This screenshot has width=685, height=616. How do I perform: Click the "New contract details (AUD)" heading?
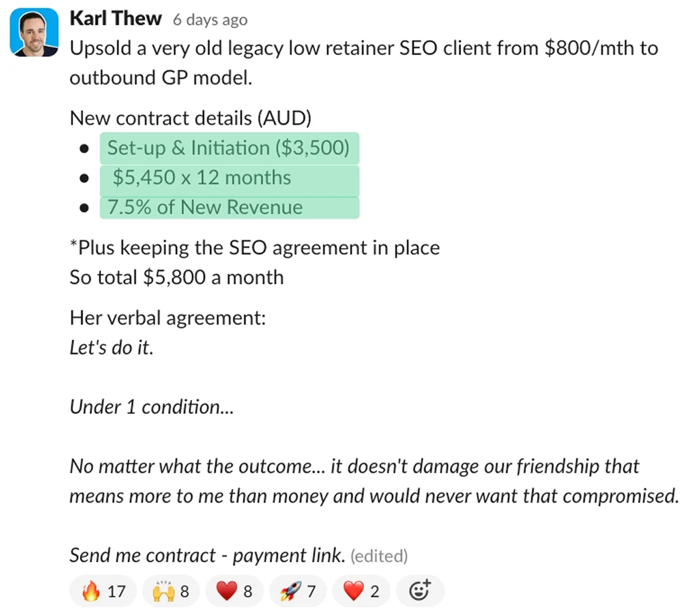[190, 119]
